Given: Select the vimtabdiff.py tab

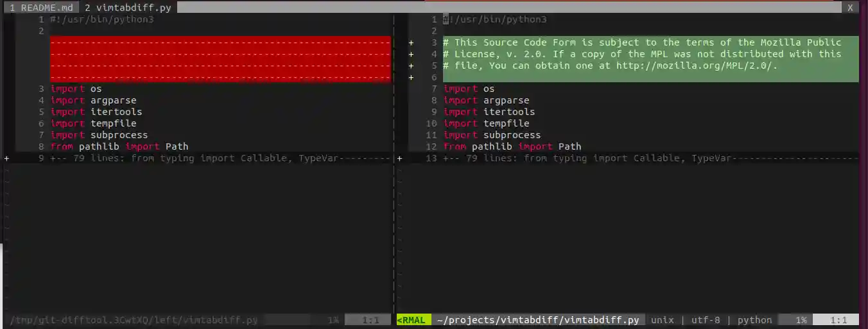Looking at the screenshot, I should (x=127, y=8).
